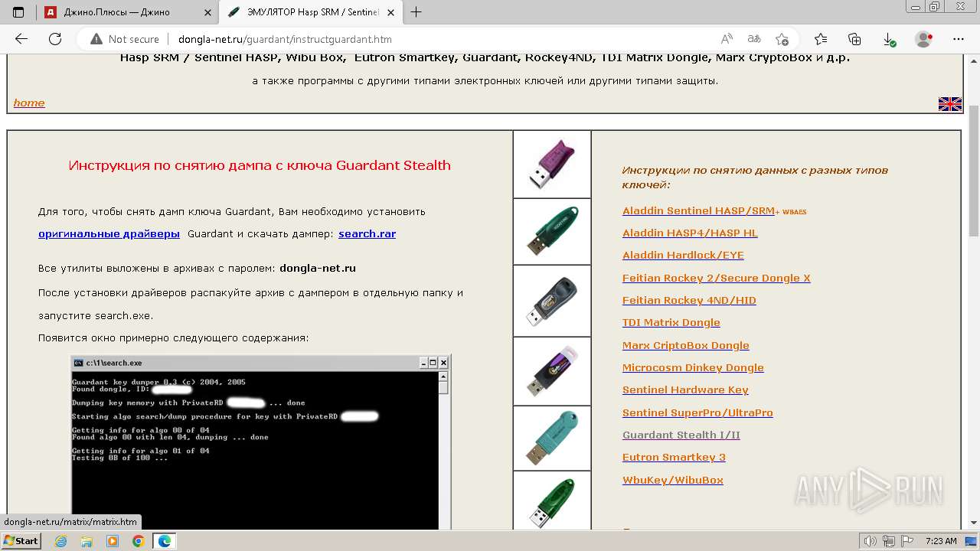Image resolution: width=980 pixels, height=551 pixels.
Task: Click the red Guardant Stealth heading
Action: [x=260, y=165]
